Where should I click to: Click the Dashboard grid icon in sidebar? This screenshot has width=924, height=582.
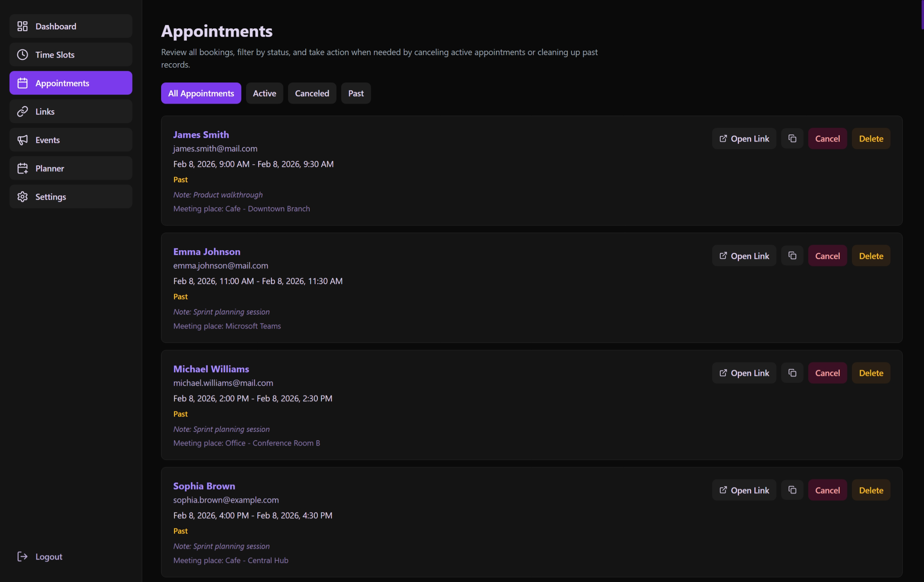(23, 26)
